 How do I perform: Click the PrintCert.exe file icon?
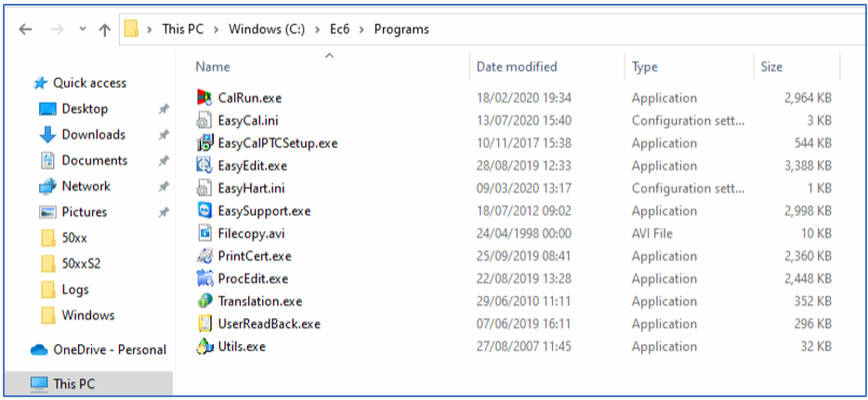(x=205, y=256)
